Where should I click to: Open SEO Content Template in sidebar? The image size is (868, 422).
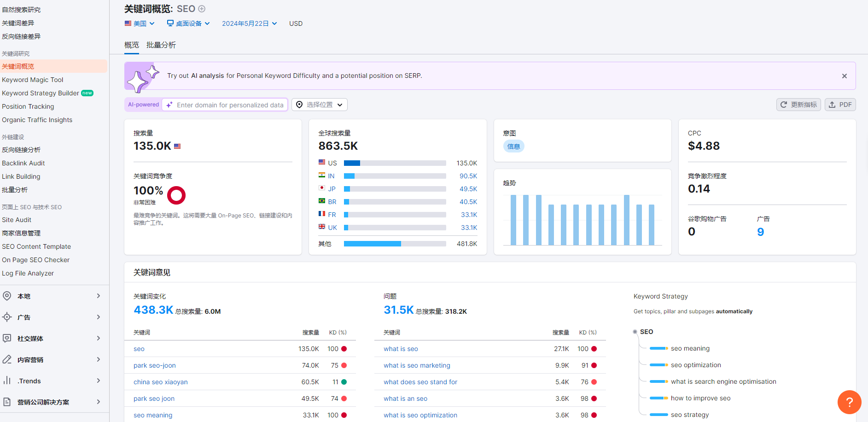[x=36, y=246]
